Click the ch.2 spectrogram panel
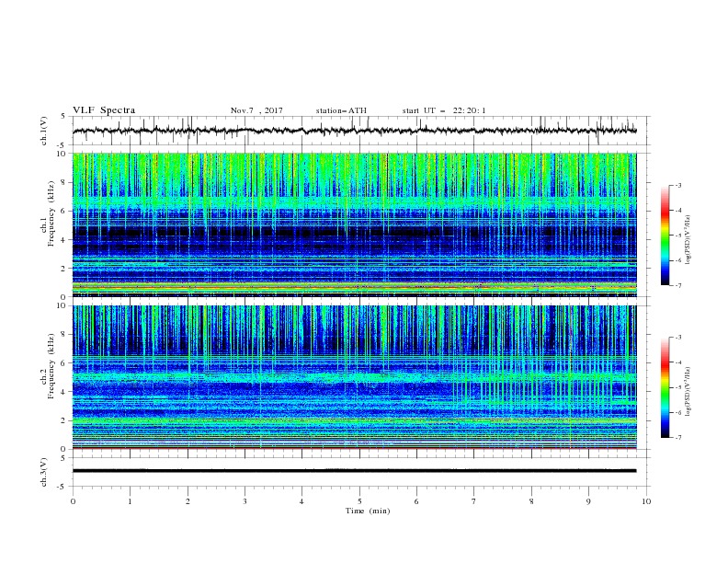This screenshot has width=728, height=563. tap(354, 377)
